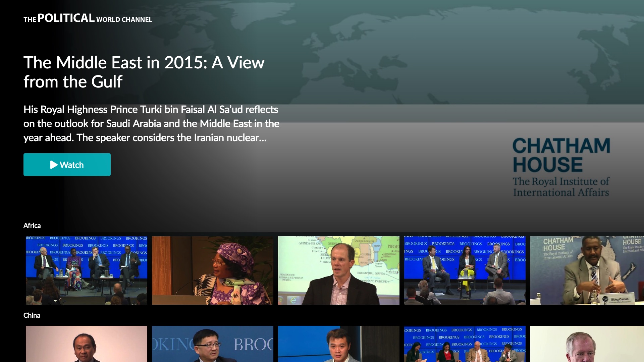Screen dimensions: 644x362
Task: Open first Africa Brookings panel video thumbnail
Action: 87,270
